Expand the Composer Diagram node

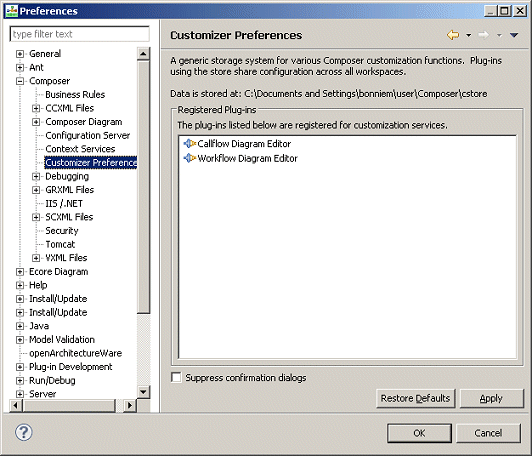point(36,122)
